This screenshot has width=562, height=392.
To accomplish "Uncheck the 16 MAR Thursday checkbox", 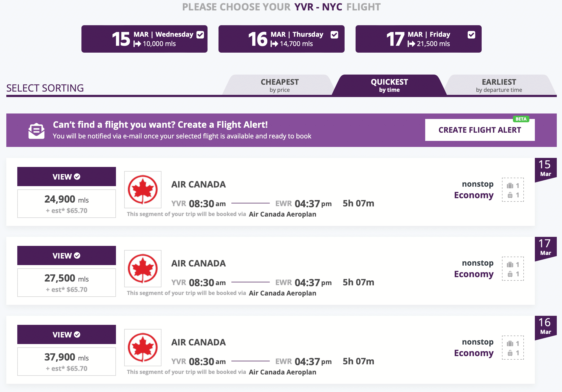I will pos(334,35).
